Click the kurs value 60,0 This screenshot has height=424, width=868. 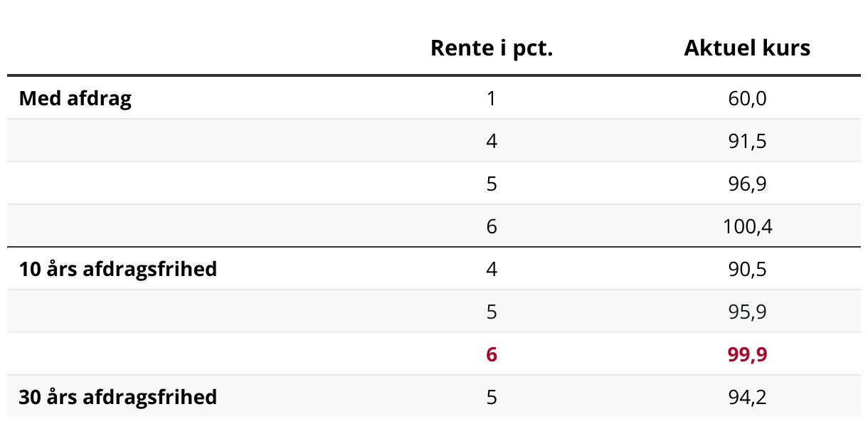747,98
